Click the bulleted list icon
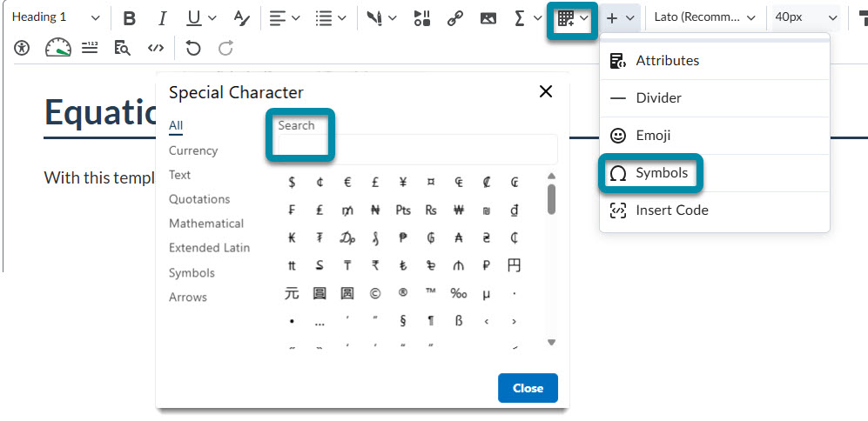This screenshot has height=421, width=868. pyautogui.click(x=323, y=18)
